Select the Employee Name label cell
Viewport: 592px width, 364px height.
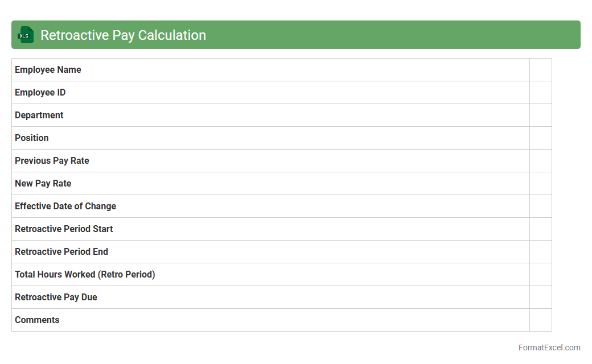48,70
